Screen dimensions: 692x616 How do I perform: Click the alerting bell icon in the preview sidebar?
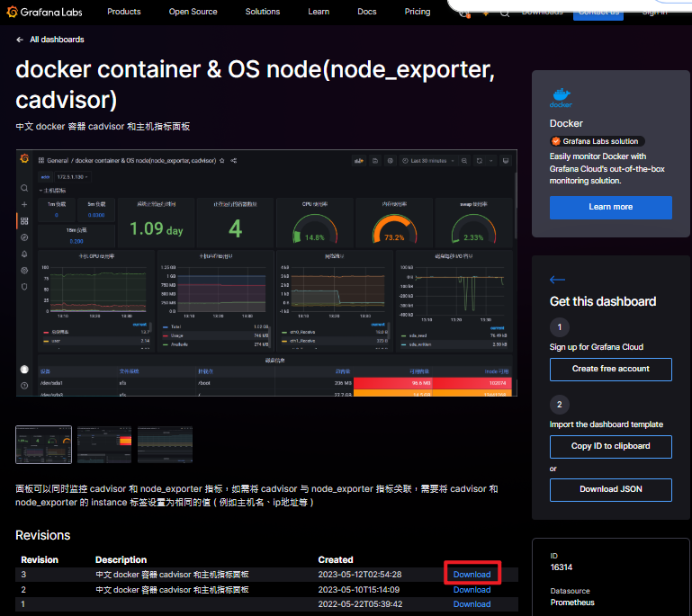24,254
